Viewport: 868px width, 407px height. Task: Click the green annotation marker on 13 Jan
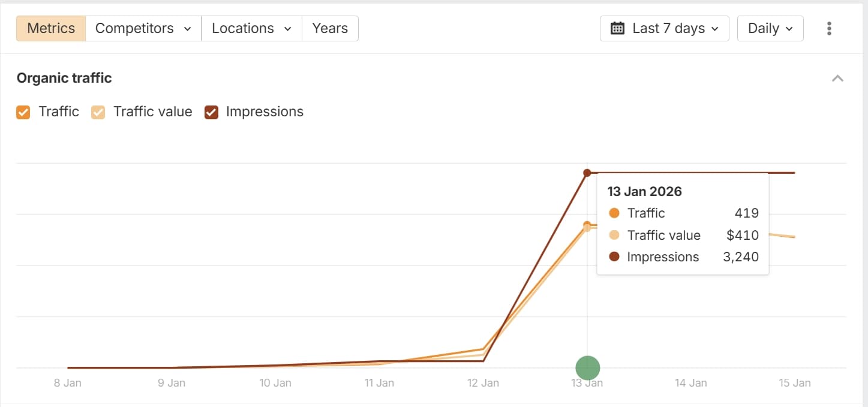coord(587,367)
